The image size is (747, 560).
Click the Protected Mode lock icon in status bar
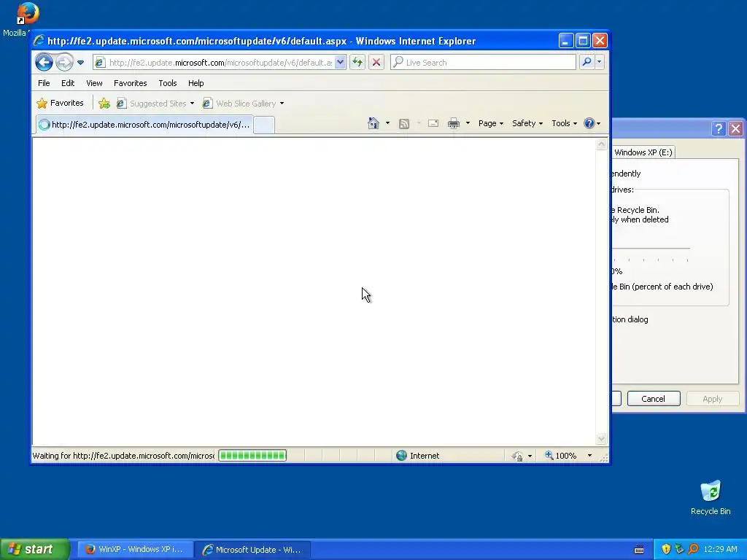[517, 456]
